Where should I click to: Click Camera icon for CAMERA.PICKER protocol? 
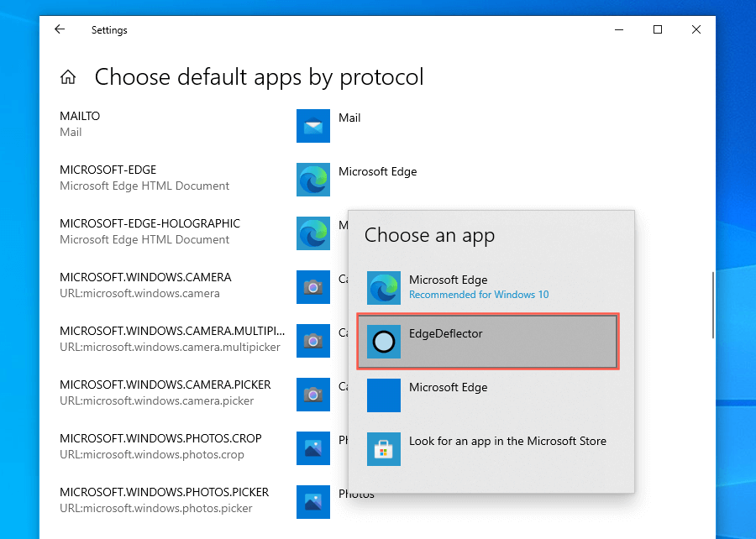click(x=313, y=395)
